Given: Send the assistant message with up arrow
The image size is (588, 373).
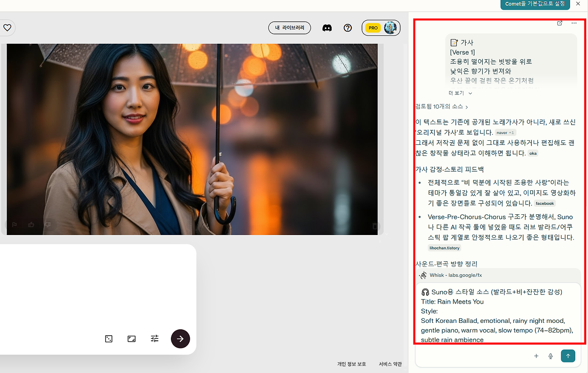Looking at the screenshot, I should (568, 356).
